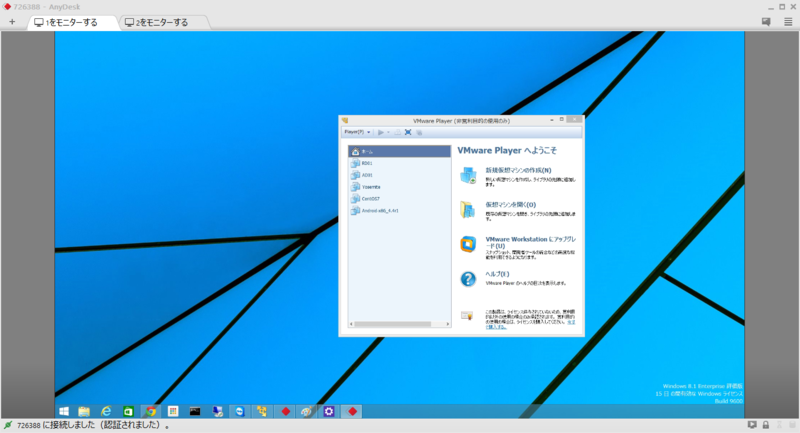Select the CentOS7 virtual machine
Image resolution: width=800 pixels, height=433 pixels.
click(399, 198)
